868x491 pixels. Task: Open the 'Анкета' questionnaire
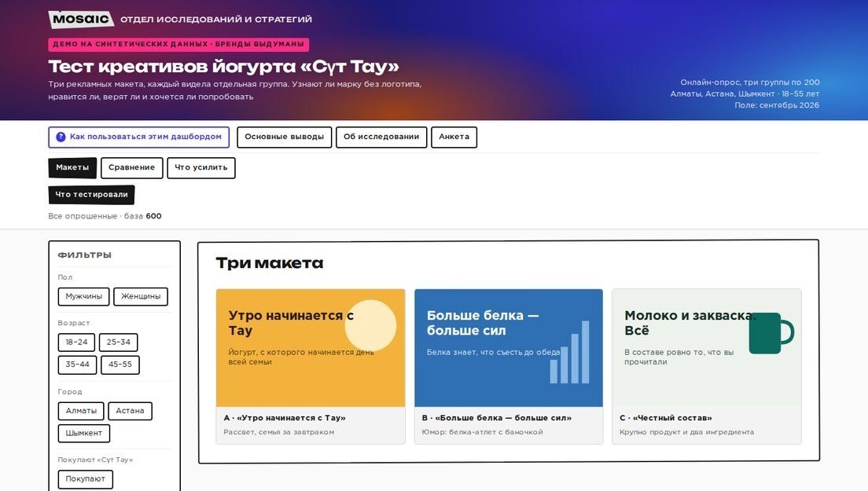click(x=454, y=137)
